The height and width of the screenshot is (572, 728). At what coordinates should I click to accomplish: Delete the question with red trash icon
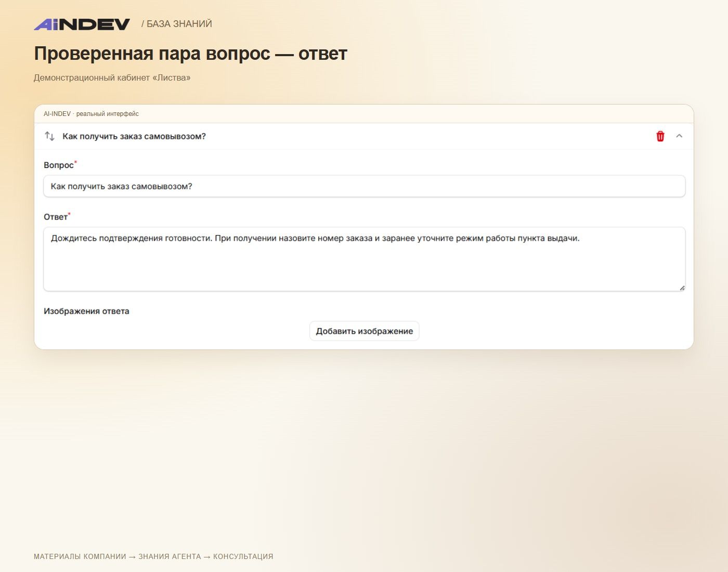[x=660, y=136]
